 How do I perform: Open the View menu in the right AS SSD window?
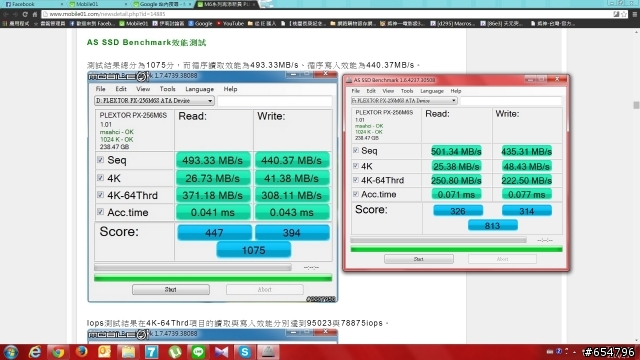click(388, 91)
